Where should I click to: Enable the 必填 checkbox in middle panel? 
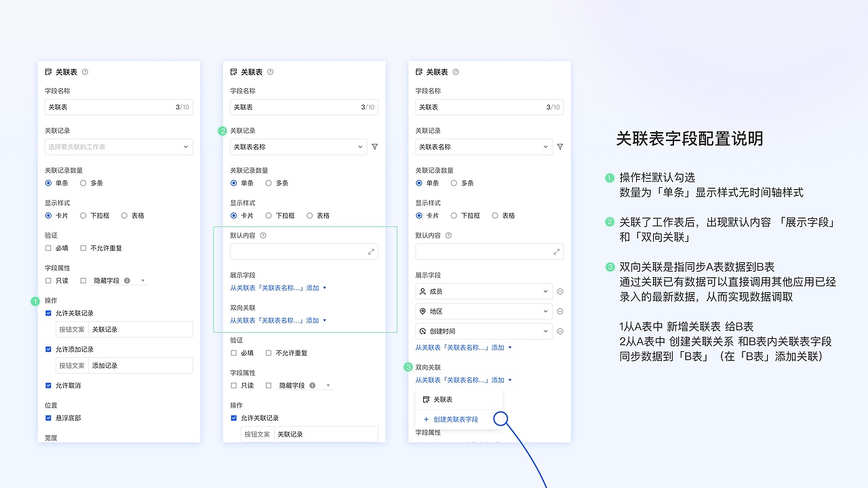[233, 352]
